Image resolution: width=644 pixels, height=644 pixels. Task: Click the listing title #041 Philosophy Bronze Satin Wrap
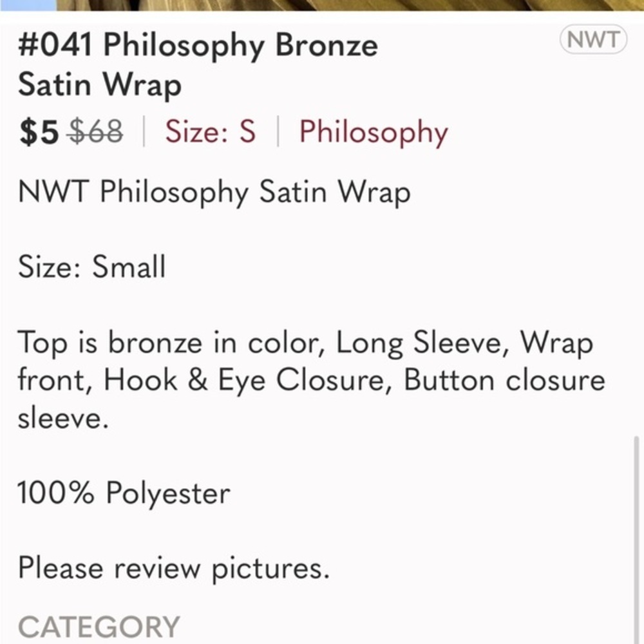pyautogui.click(x=198, y=64)
